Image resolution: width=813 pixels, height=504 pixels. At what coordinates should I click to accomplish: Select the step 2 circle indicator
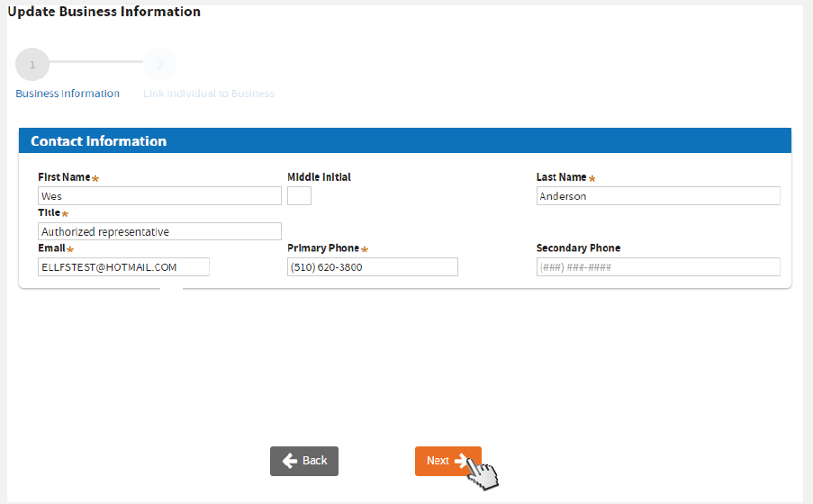click(160, 65)
